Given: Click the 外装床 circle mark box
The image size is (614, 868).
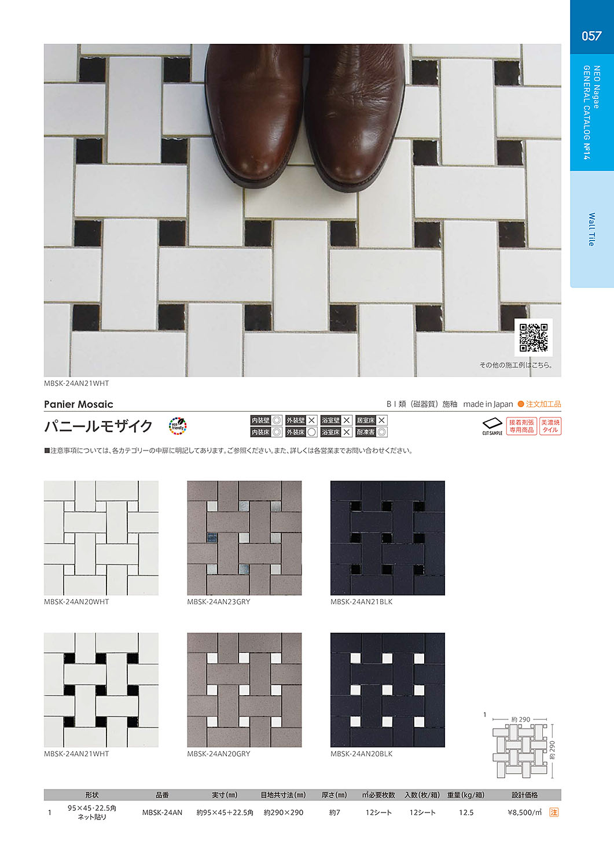Looking at the screenshot, I should pyautogui.click(x=311, y=432).
